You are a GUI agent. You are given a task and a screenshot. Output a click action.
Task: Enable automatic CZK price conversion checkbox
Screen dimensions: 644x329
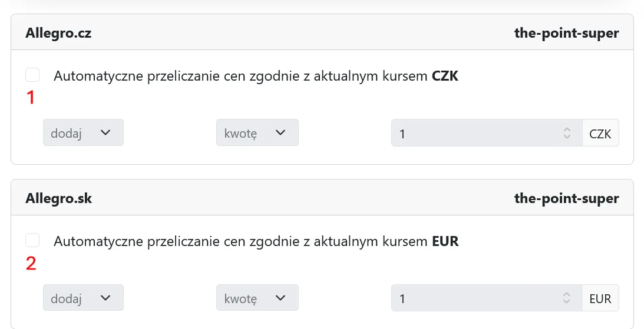click(32, 75)
